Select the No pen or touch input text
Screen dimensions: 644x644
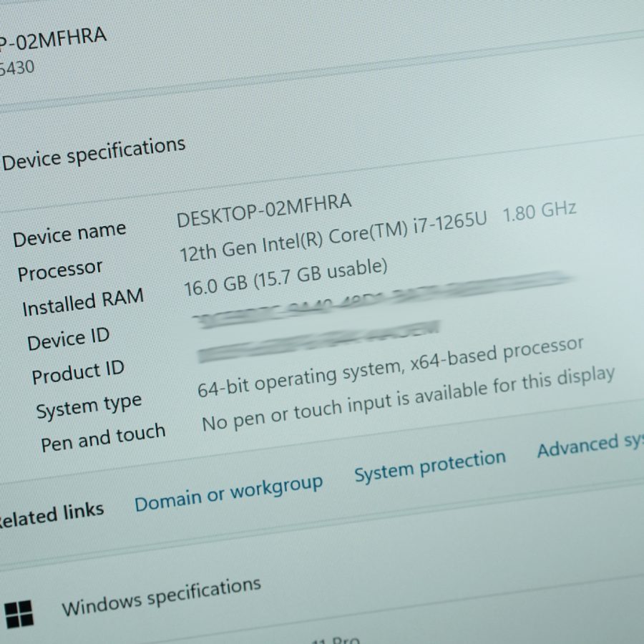click(409, 399)
